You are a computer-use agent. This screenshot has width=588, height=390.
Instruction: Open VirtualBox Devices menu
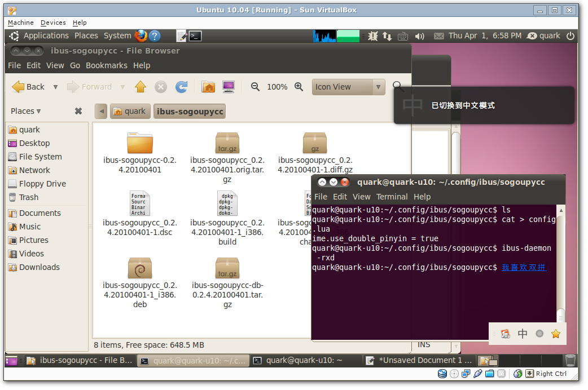(x=53, y=23)
